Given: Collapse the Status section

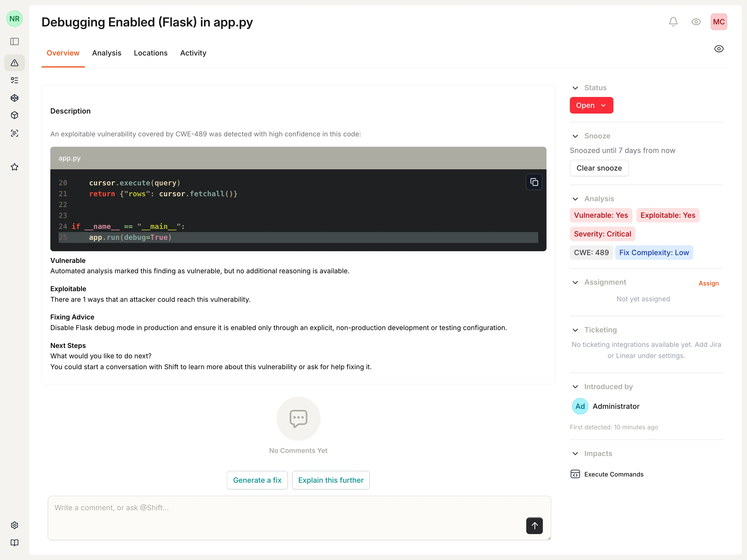Looking at the screenshot, I should (x=576, y=88).
